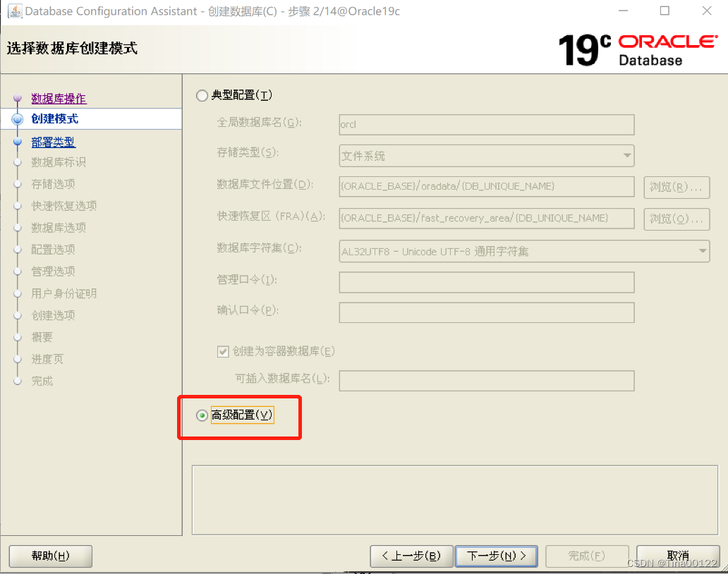728x574 pixels.
Task: Click the current step bullet beside 创建模式
Action: [18, 119]
